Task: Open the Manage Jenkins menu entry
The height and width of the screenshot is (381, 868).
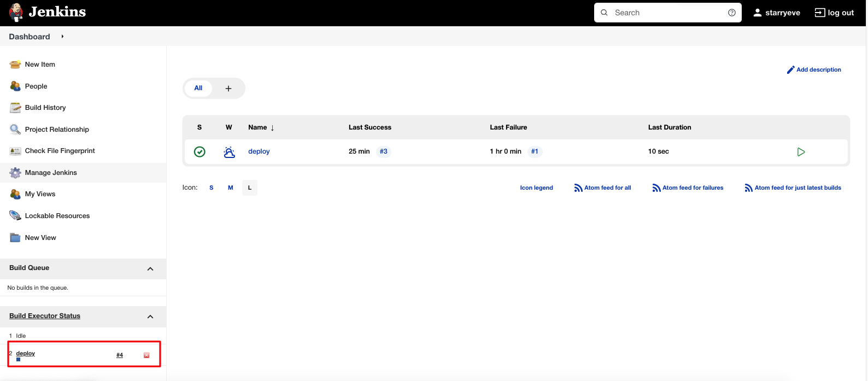Action: pos(83,173)
